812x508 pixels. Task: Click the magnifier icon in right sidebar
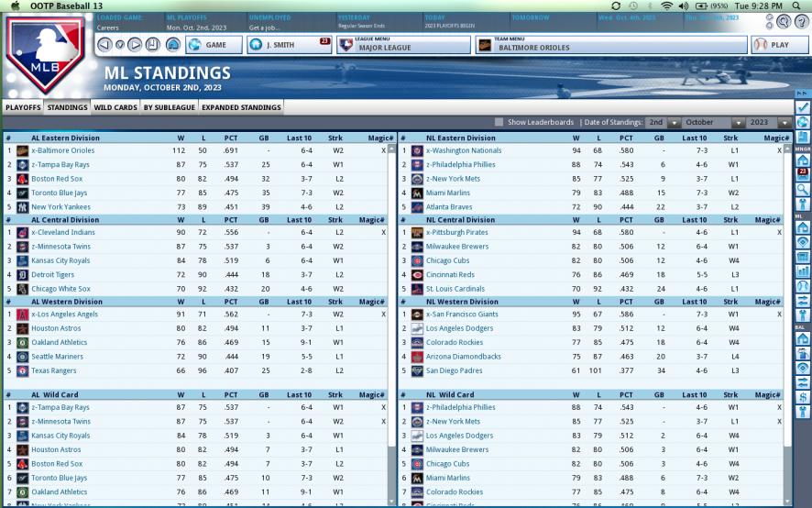point(803,189)
